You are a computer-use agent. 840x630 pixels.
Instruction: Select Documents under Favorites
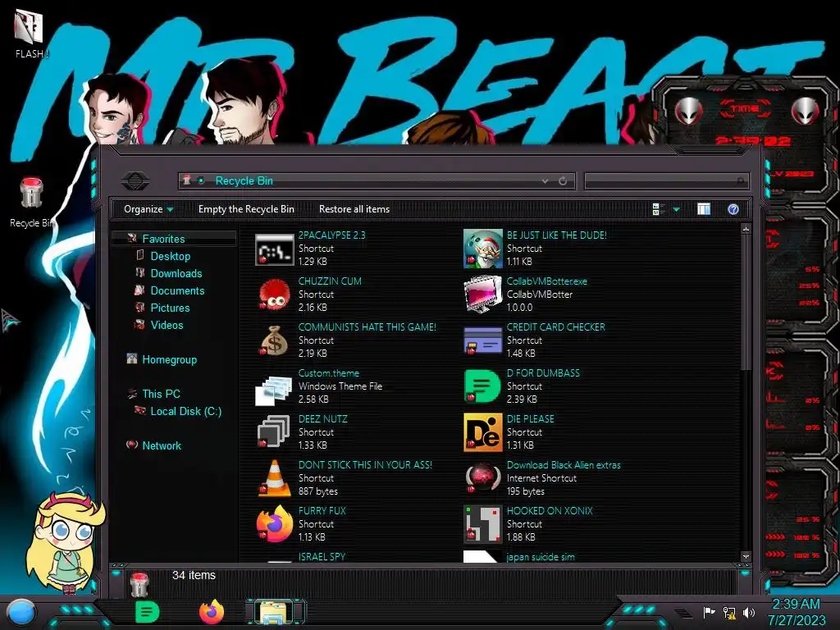[177, 290]
